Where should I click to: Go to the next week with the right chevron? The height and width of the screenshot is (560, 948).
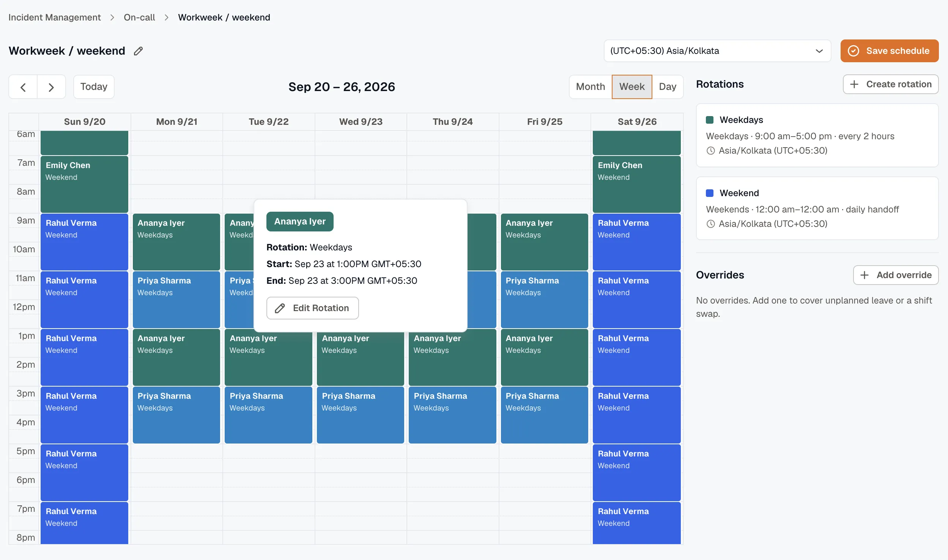click(51, 87)
